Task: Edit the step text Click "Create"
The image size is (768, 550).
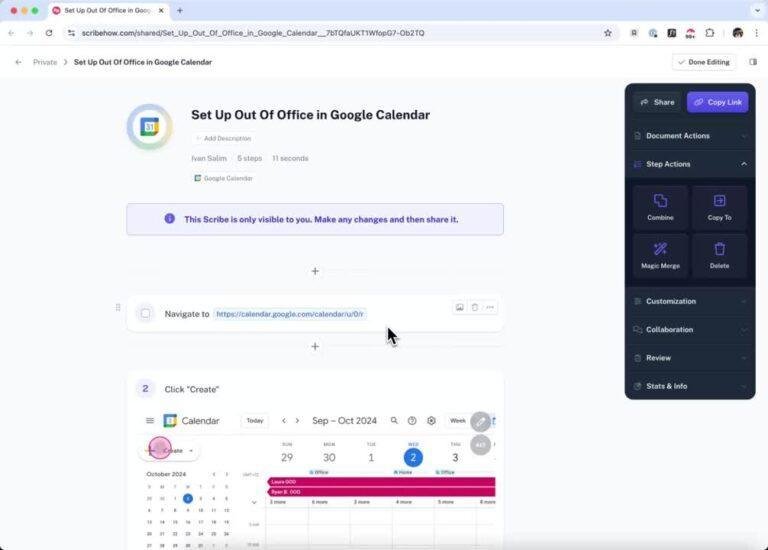Action: (192, 389)
